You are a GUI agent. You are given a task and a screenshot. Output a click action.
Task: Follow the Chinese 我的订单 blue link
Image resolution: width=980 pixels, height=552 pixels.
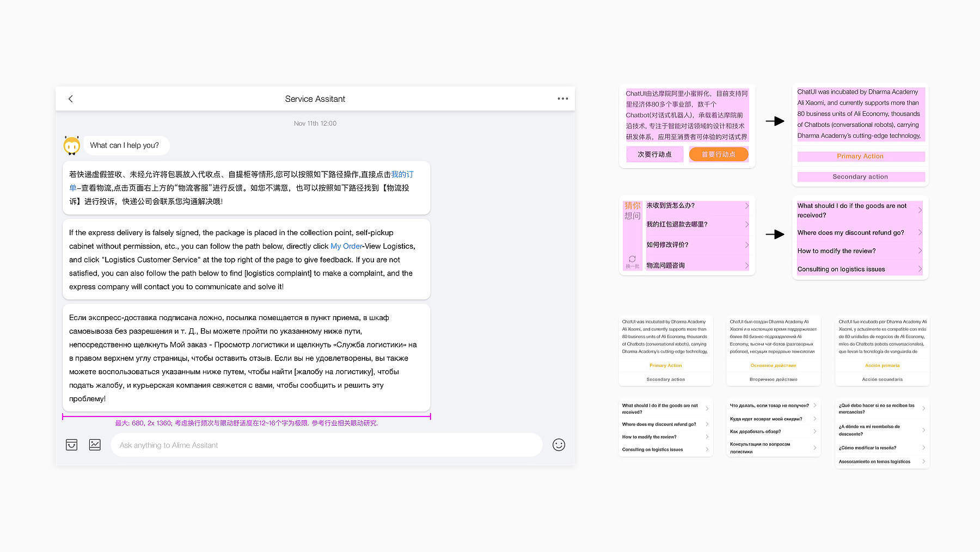coord(402,174)
